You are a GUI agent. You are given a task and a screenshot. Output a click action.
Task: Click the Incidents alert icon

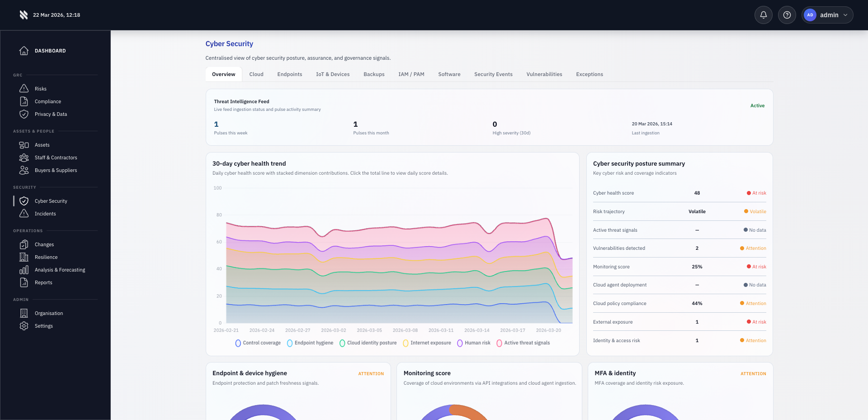point(24,213)
